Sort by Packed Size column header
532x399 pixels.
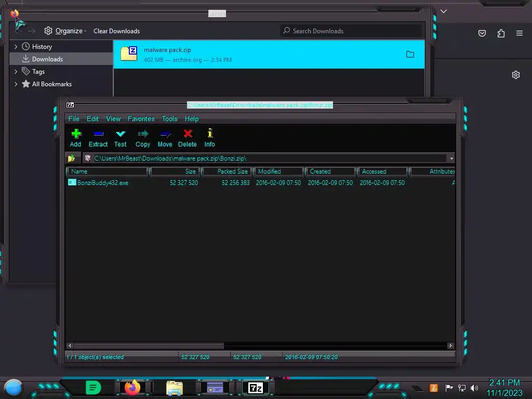tap(227, 171)
